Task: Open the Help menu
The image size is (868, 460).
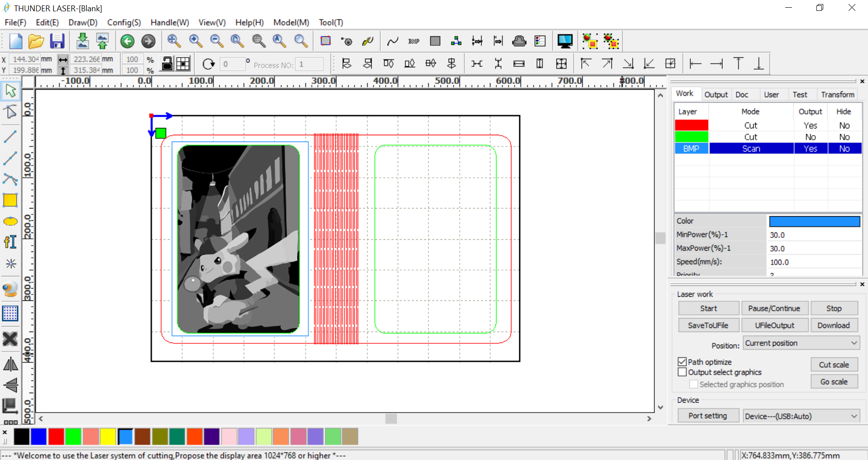Action: [x=249, y=22]
